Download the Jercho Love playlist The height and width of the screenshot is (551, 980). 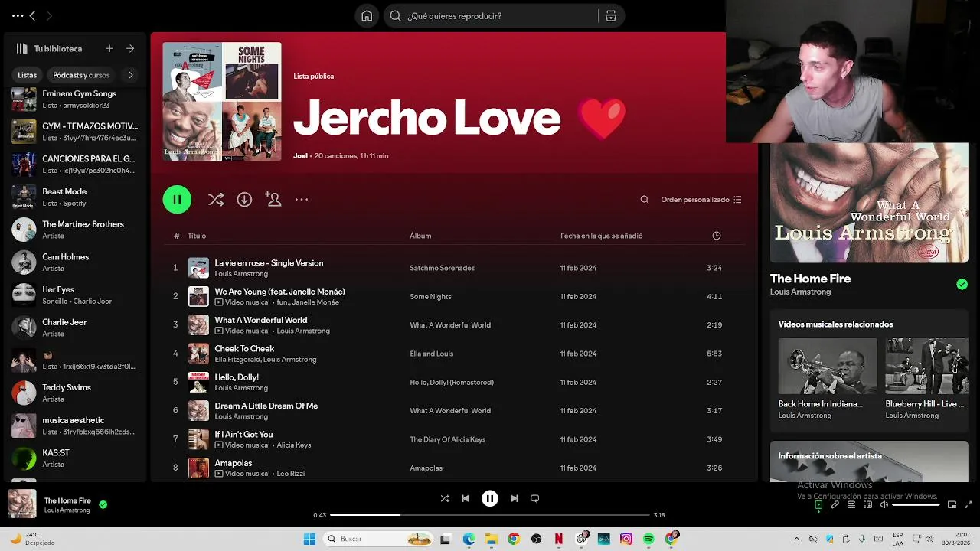point(244,200)
